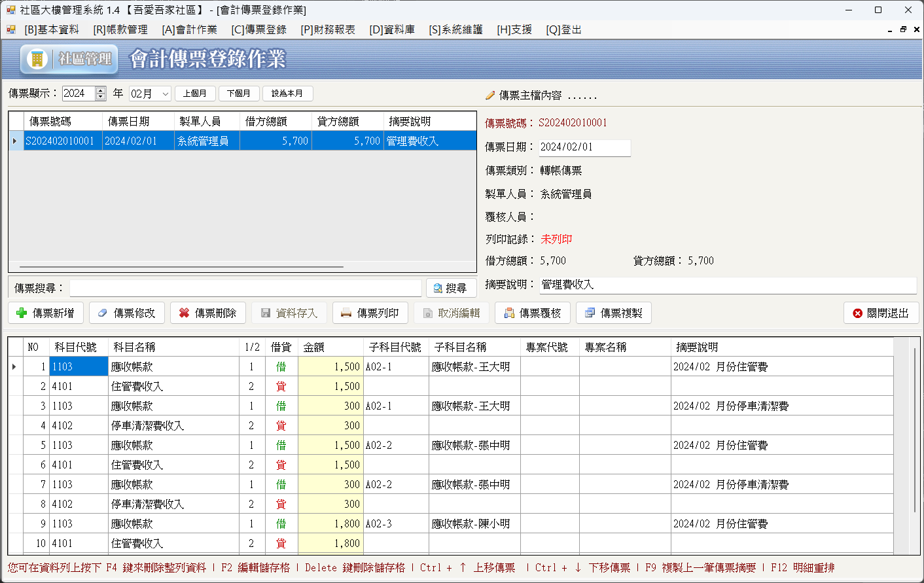Image resolution: width=924 pixels, height=583 pixels.
Task: Click the red close icon on 關閉退出
Action: point(857,313)
